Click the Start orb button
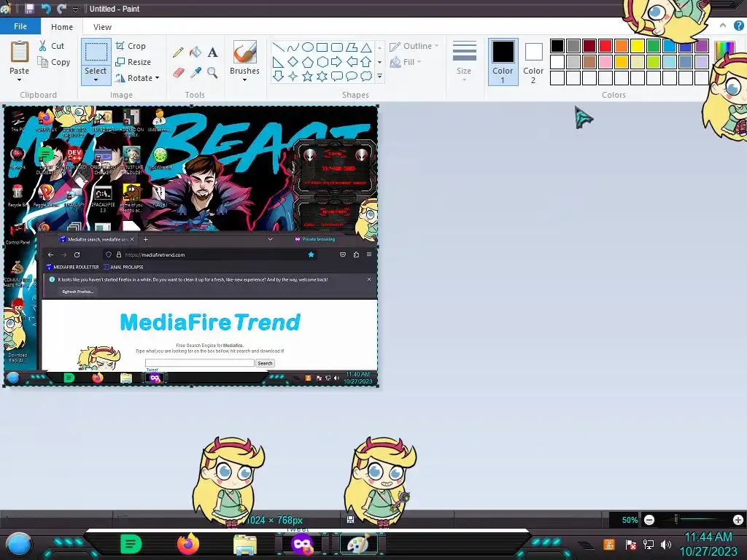 pyautogui.click(x=19, y=544)
